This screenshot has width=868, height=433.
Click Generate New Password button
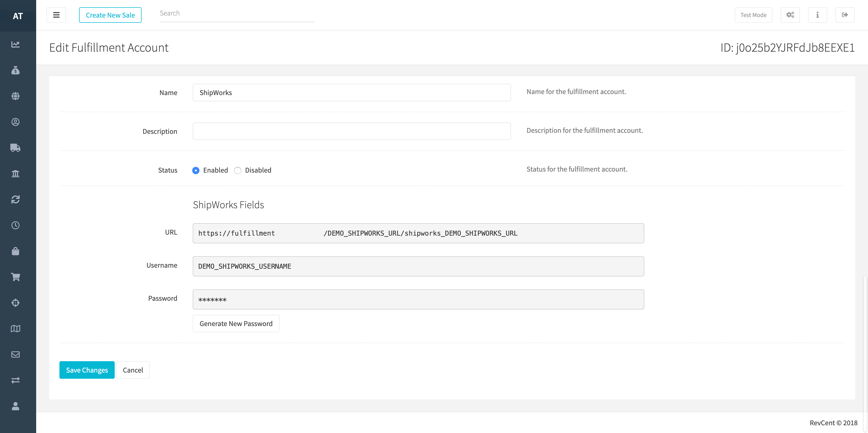tap(236, 323)
